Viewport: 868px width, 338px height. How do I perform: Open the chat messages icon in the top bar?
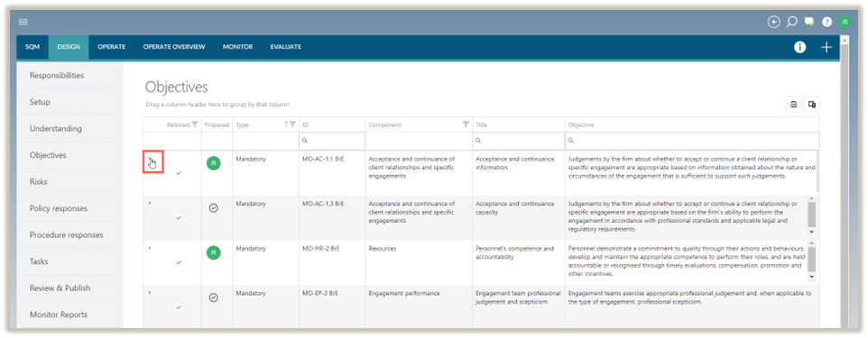coord(809,23)
